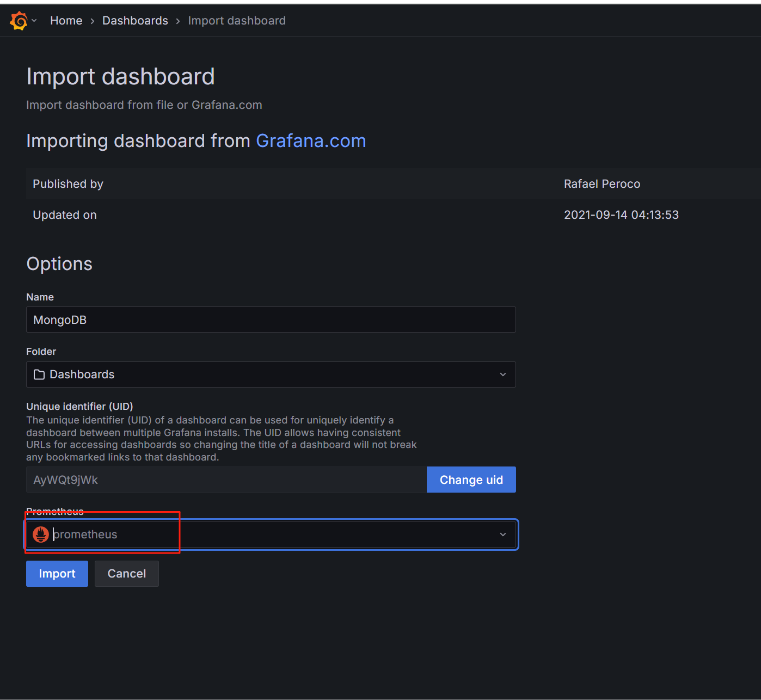Viewport: 761px width, 700px height.
Task: Click the UID field AyWQt9jWk
Action: click(x=226, y=480)
